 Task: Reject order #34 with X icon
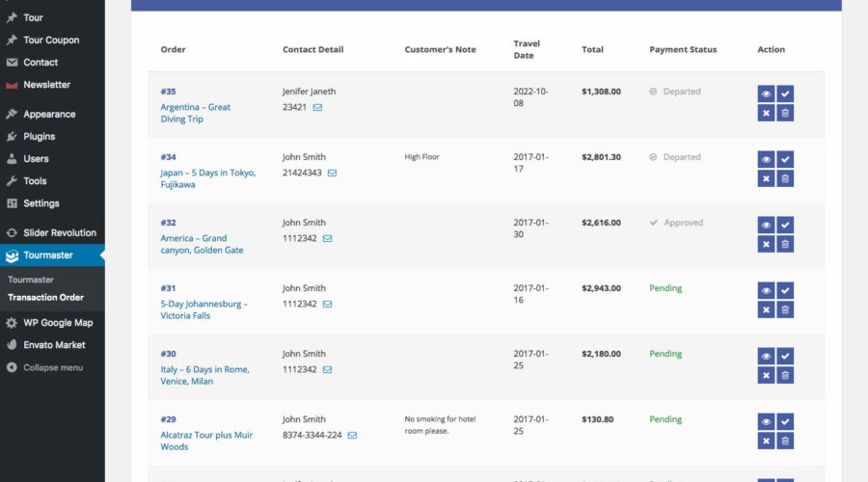[x=766, y=178]
